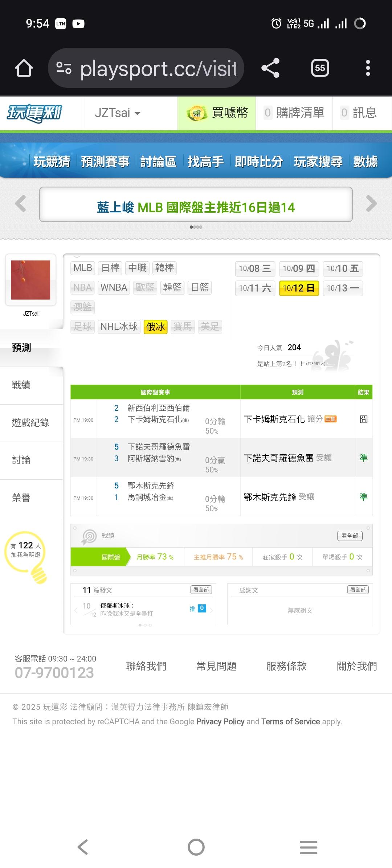392x868 pixels.
Task: Go to next banner with right chevron
Action: click(x=371, y=204)
